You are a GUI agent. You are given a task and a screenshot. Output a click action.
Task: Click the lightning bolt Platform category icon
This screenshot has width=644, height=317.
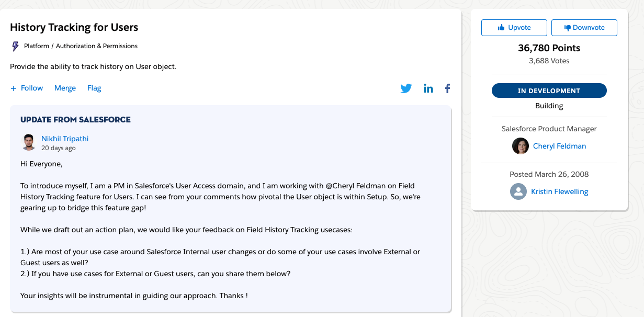(x=15, y=46)
